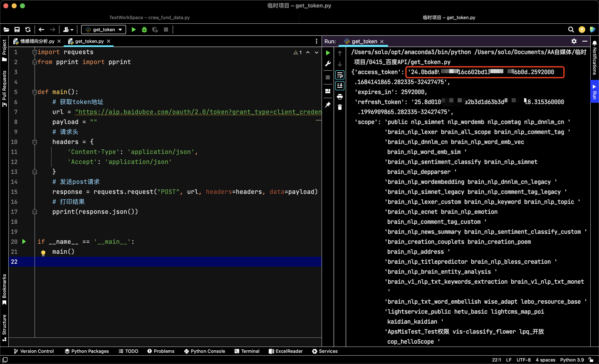Click the JetBrains toolbox icon at top right
This screenshot has height=364, width=599.
click(593, 30)
